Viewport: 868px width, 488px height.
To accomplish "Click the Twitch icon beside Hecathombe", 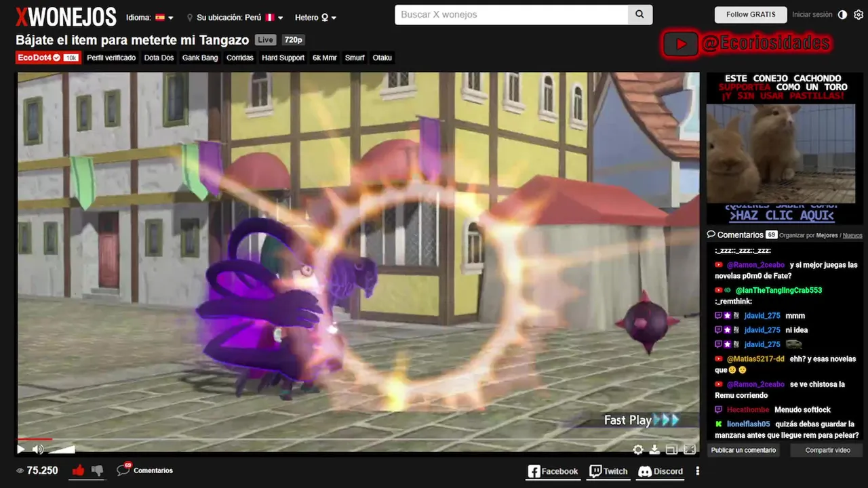I will (719, 409).
